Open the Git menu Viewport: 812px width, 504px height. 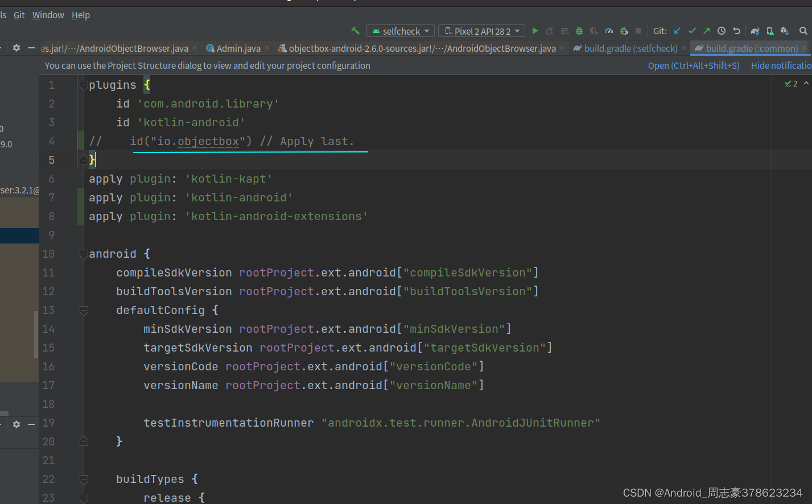(19, 15)
